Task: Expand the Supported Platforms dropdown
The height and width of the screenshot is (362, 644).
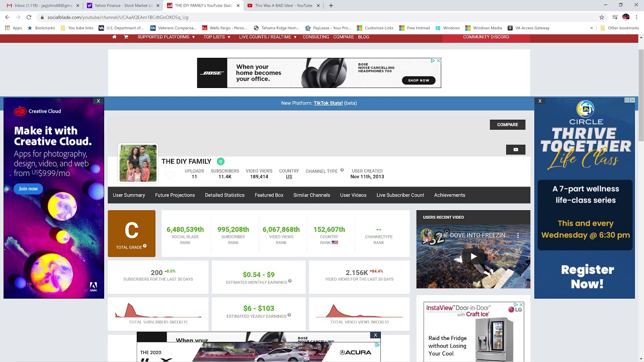Action: click(166, 37)
